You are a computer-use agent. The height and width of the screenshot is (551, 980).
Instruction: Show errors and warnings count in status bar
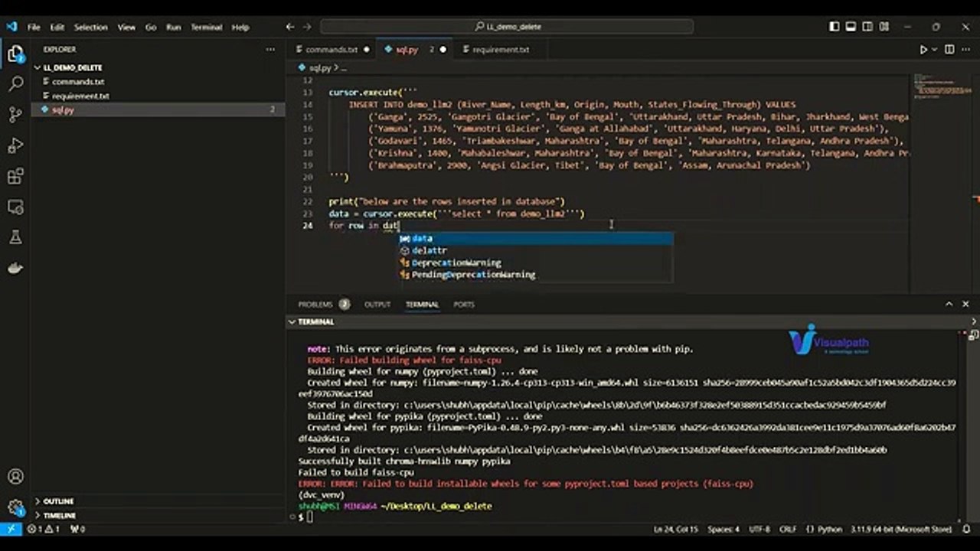click(44, 529)
